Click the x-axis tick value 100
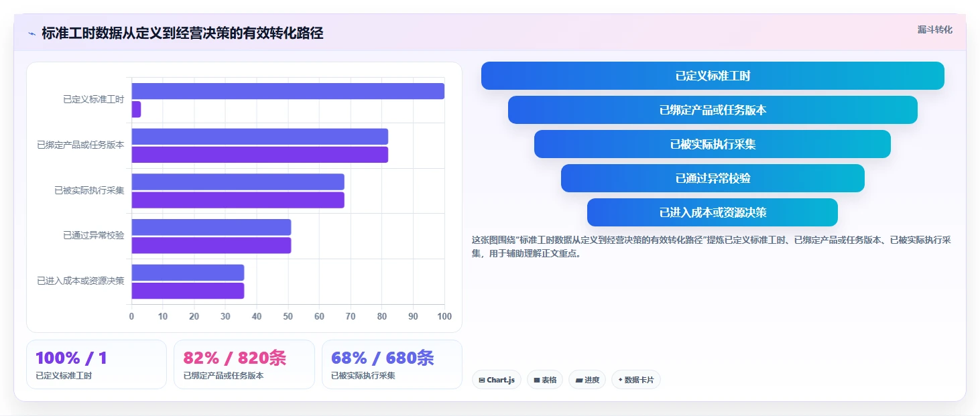The height and width of the screenshot is (416, 980). click(444, 316)
